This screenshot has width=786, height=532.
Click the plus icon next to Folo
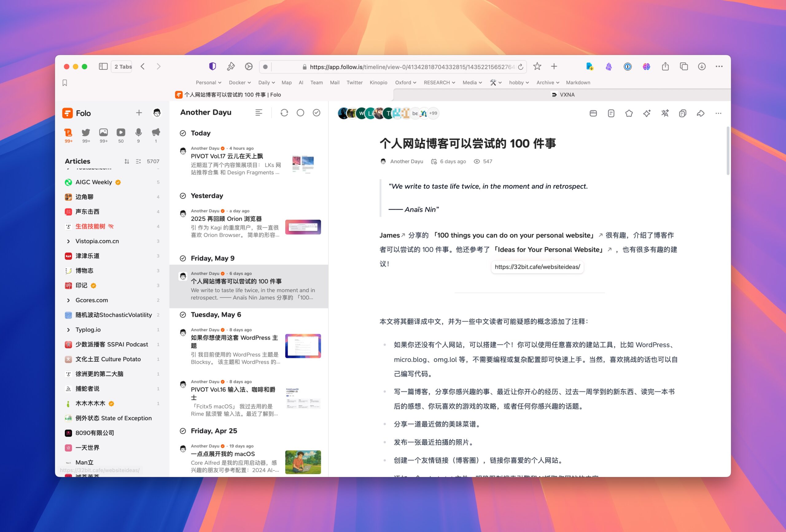[139, 113]
